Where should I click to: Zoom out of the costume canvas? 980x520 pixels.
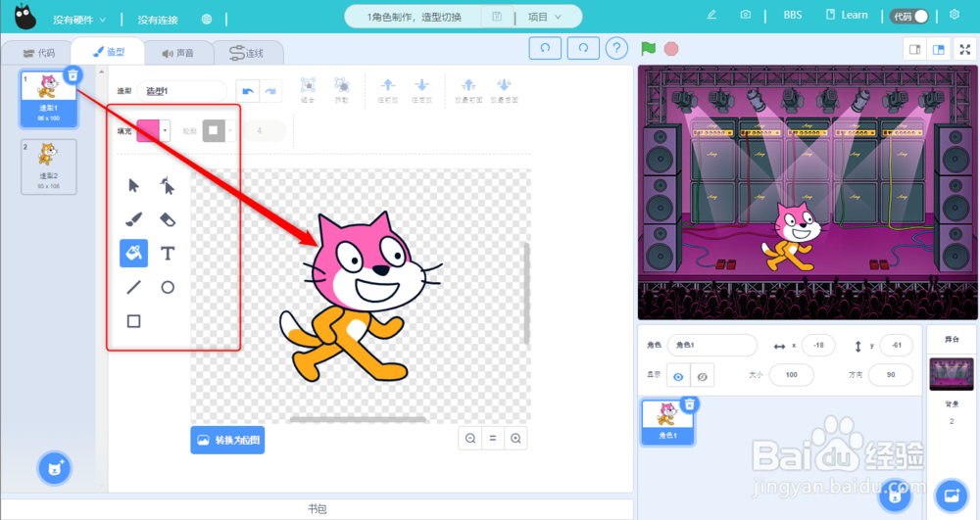pos(470,439)
